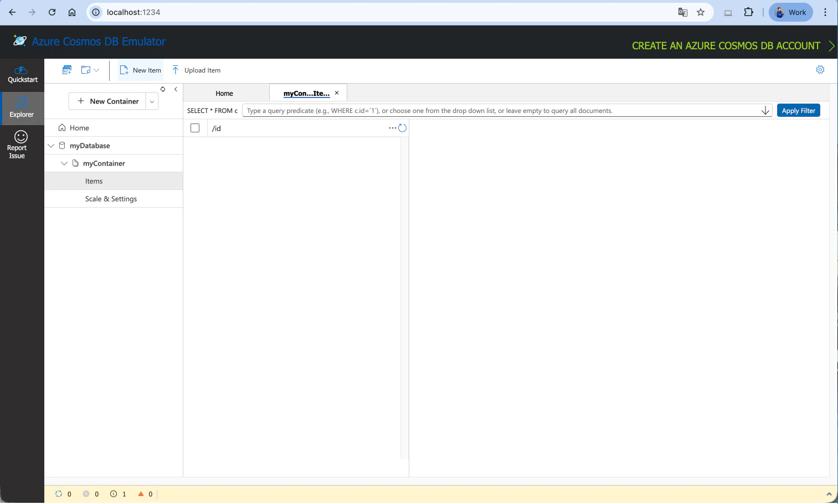Go forward in the browser

(x=32, y=12)
